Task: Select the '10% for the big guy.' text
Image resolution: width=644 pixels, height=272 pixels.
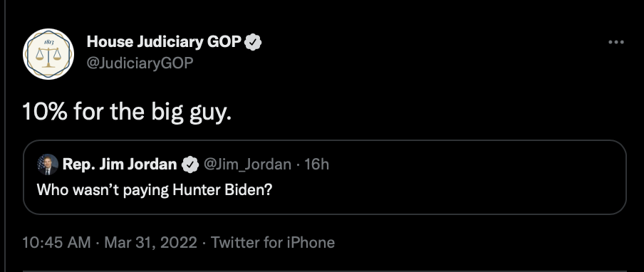Action: click(127, 112)
